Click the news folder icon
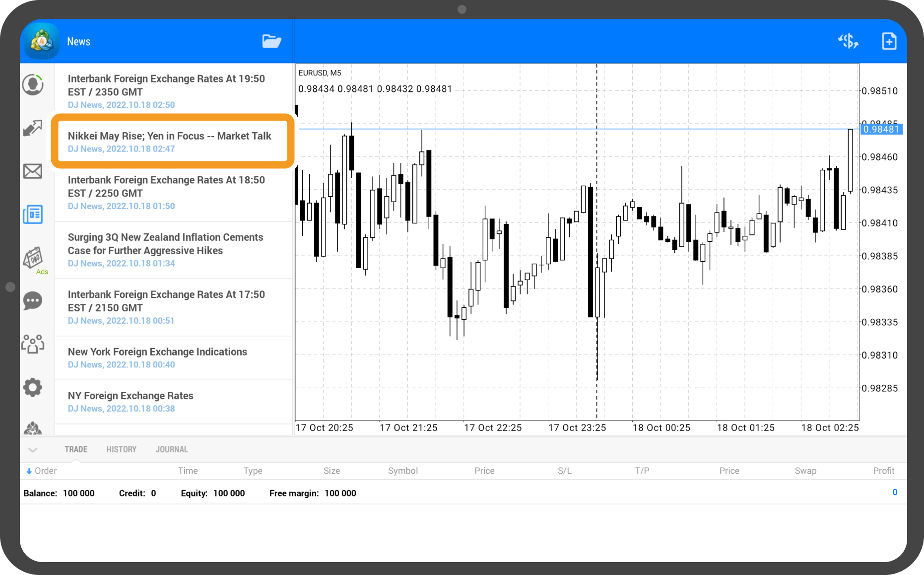 [x=271, y=41]
